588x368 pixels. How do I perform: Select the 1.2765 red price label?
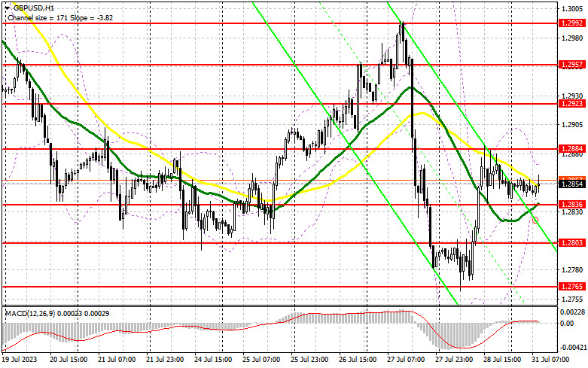pos(572,286)
